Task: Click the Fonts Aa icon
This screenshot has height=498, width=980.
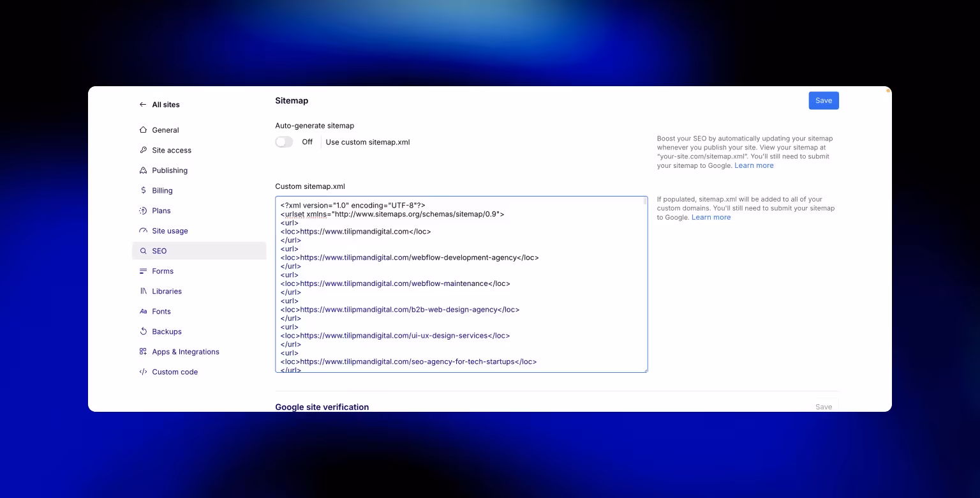Action: [143, 312]
